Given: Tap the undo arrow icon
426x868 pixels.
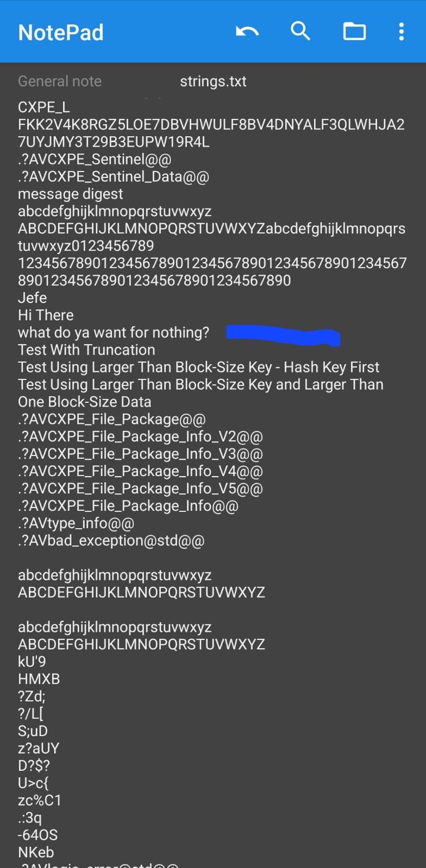Looking at the screenshot, I should (x=247, y=31).
